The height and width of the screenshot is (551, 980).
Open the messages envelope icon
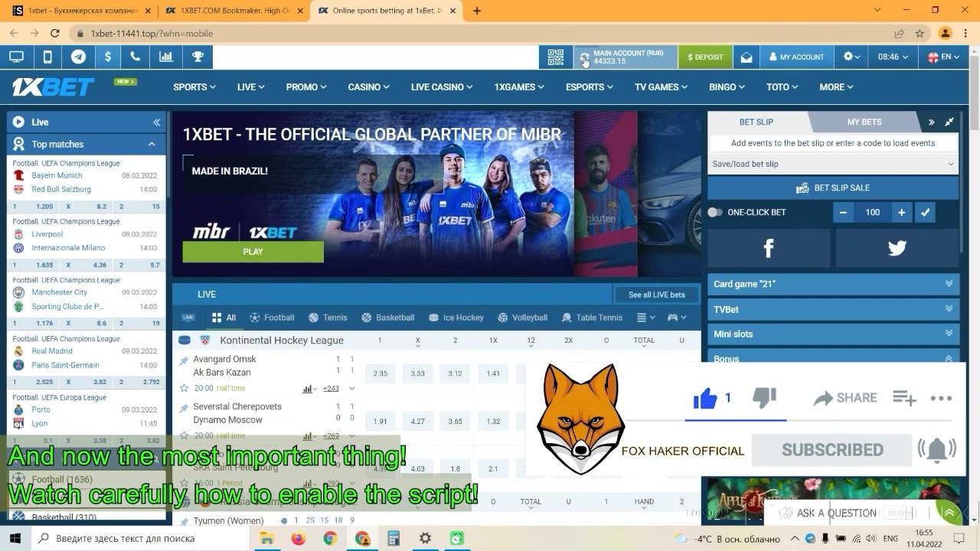(x=746, y=57)
